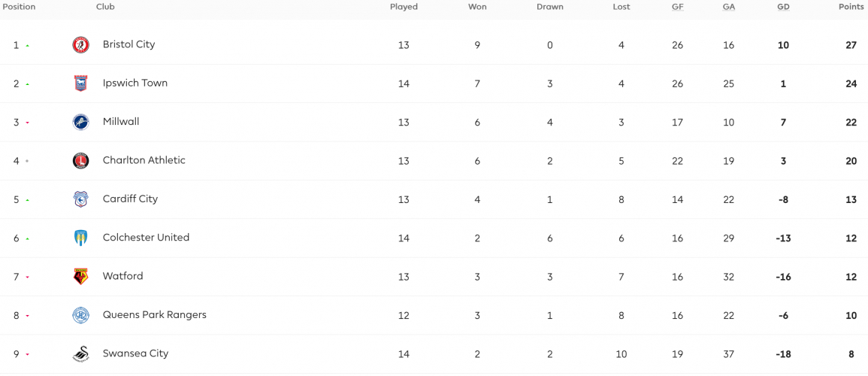Image resolution: width=868 pixels, height=376 pixels.
Task: Click the Played column header
Action: point(404,8)
